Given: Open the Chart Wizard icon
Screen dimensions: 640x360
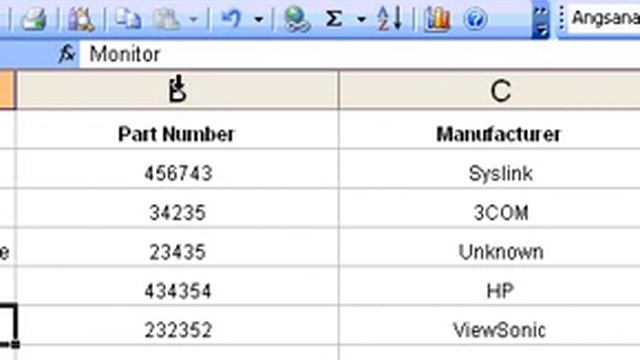Looking at the screenshot, I should pyautogui.click(x=437, y=19).
